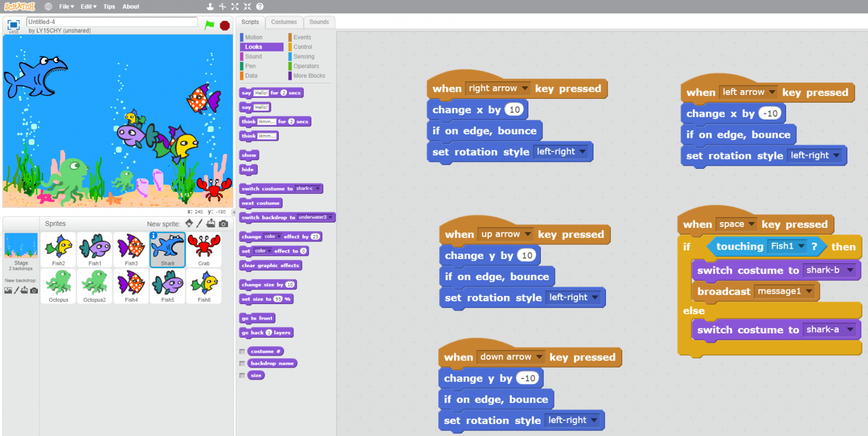The width and height of the screenshot is (868, 436).
Task: Tick the backdrop name reporter checkbox
Action: click(x=242, y=364)
